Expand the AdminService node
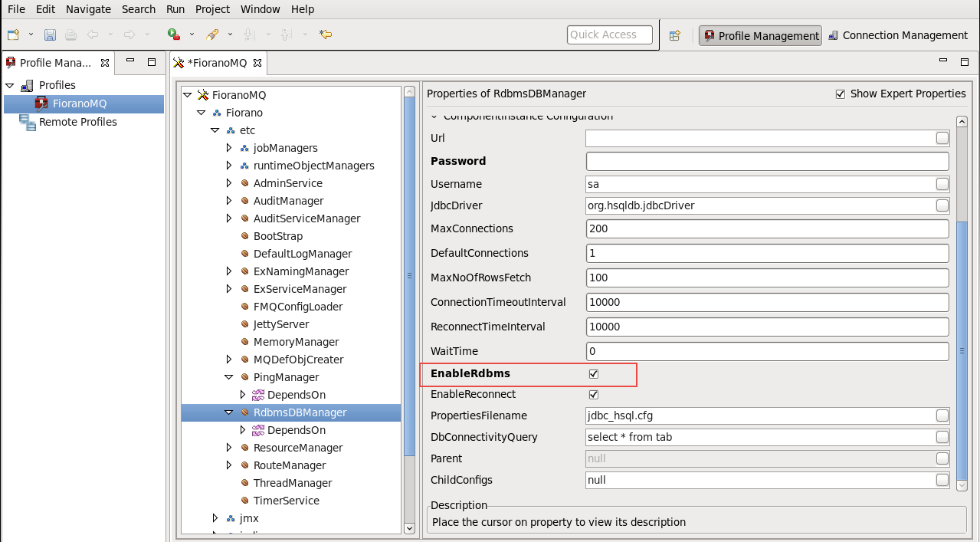 [229, 183]
